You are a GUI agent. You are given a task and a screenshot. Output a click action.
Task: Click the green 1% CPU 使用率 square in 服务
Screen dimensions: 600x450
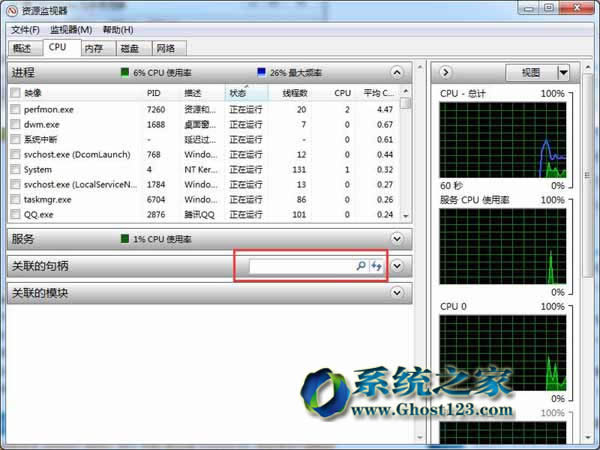(125, 239)
